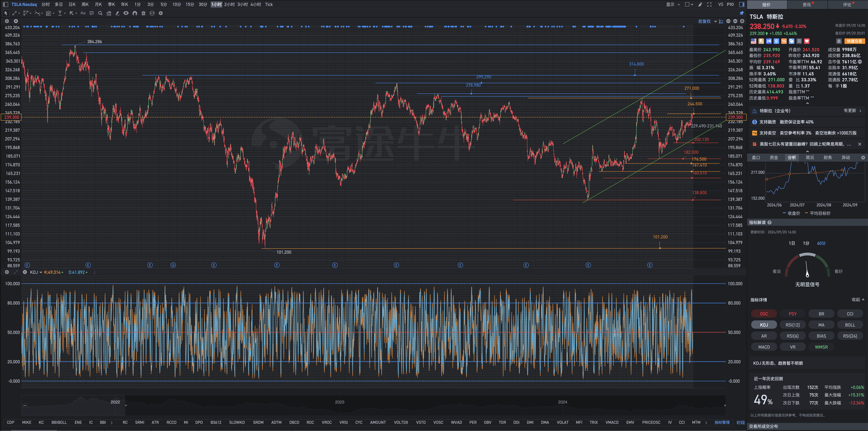The width and height of the screenshot is (868, 431).
Task: Click the sync drawings icon
Action: pyautogui.click(x=152, y=13)
